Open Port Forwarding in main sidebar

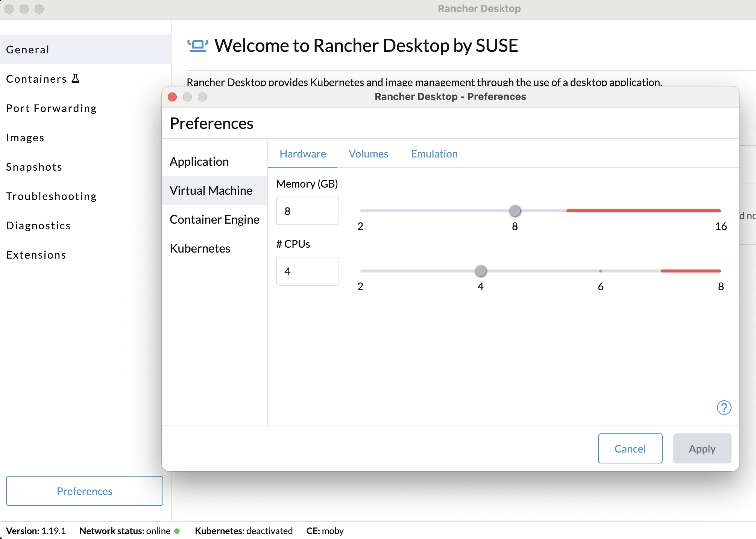click(52, 108)
